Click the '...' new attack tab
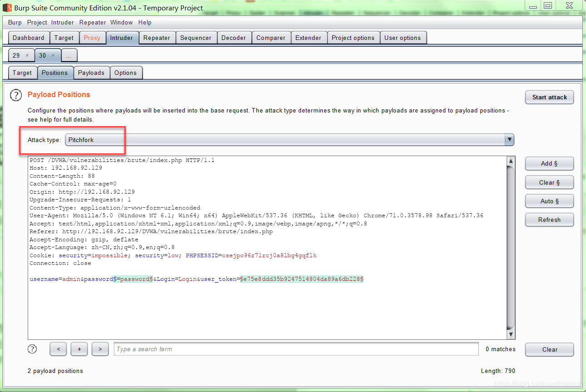This screenshot has height=392, width=586. point(69,55)
